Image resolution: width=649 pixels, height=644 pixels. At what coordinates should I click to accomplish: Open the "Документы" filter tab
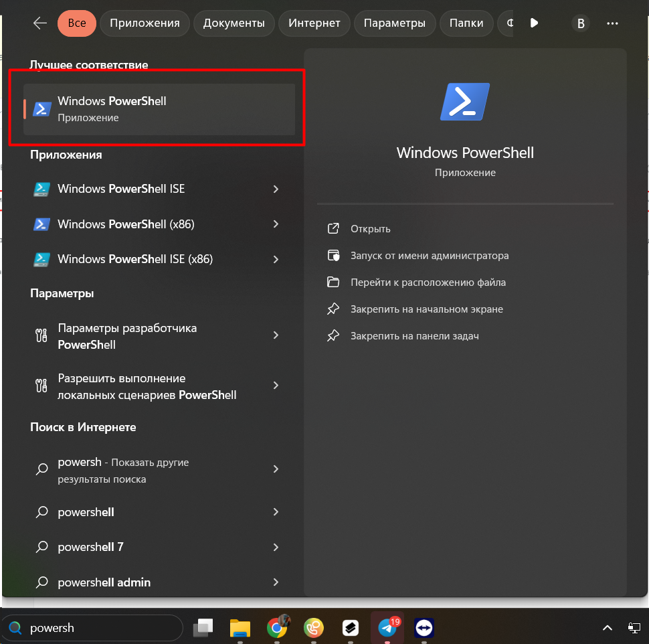[234, 23]
